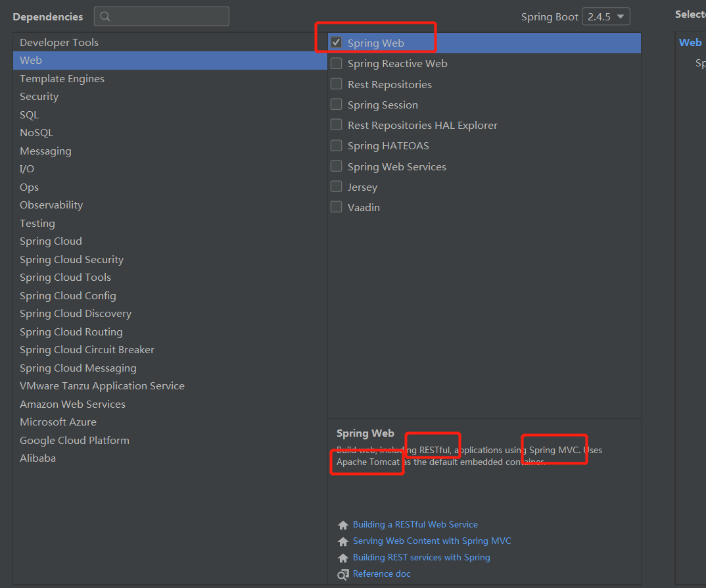The height and width of the screenshot is (588, 706).
Task: Select the Spring Web dependency row label
Action: pyautogui.click(x=376, y=43)
